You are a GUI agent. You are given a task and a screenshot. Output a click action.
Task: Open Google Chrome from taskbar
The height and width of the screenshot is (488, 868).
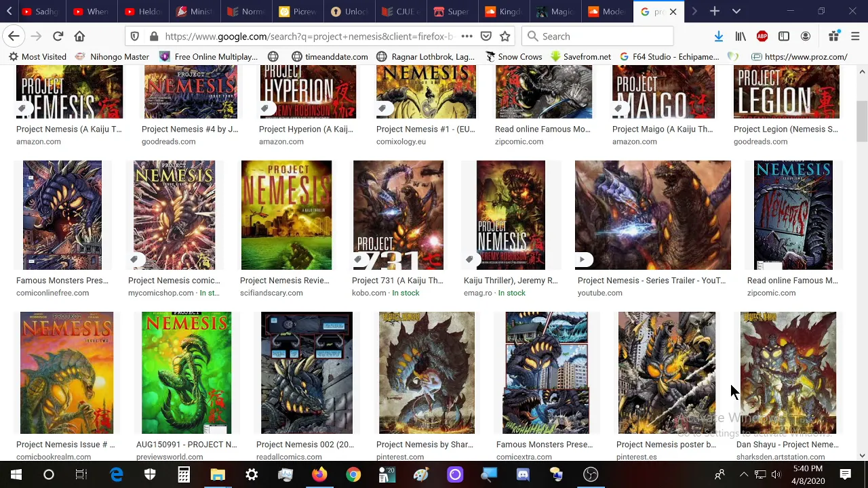[x=353, y=474]
